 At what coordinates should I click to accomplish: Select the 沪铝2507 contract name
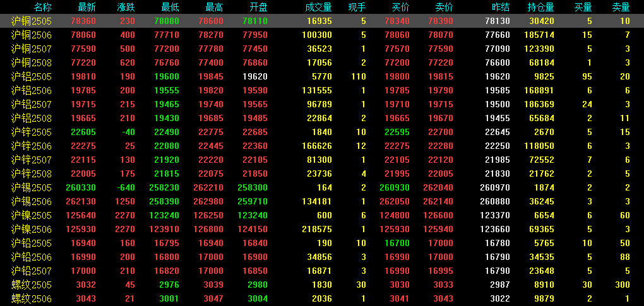[x=31, y=104]
